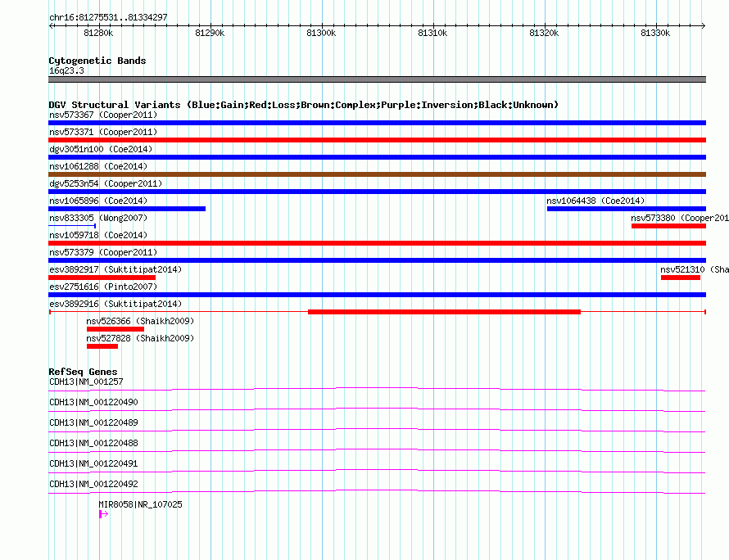Open nsv1065896 (Coe2014) label

(98, 201)
